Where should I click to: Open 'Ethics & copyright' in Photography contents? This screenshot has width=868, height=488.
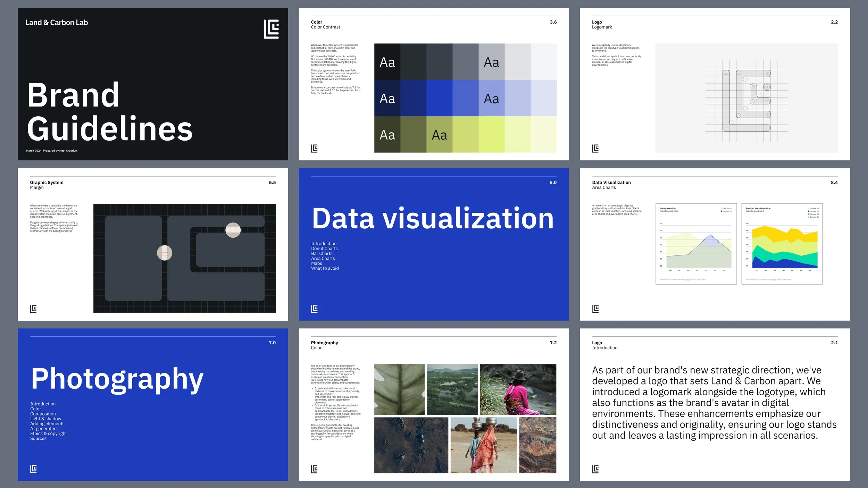click(x=48, y=434)
